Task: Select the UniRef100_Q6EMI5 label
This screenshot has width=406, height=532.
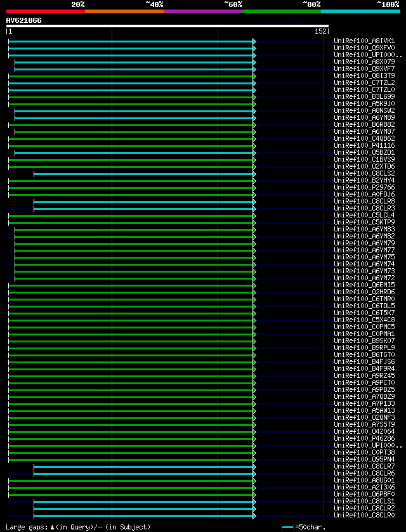Action: [x=365, y=285]
